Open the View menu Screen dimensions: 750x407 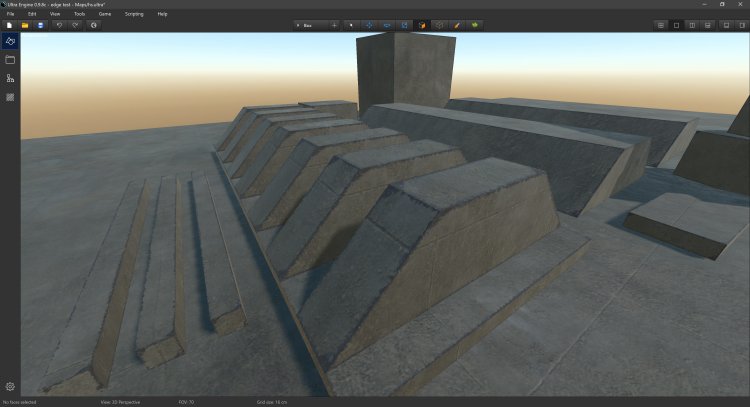coord(55,14)
